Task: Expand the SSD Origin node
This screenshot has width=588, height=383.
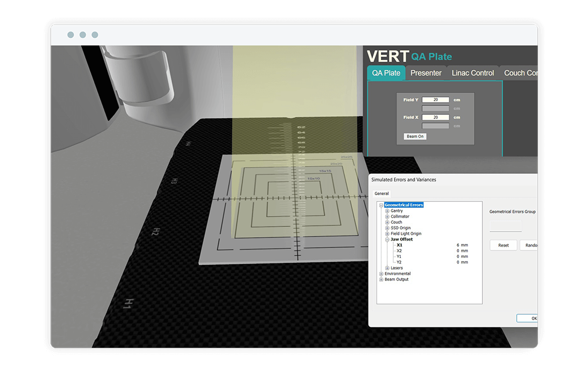Action: 387,228
